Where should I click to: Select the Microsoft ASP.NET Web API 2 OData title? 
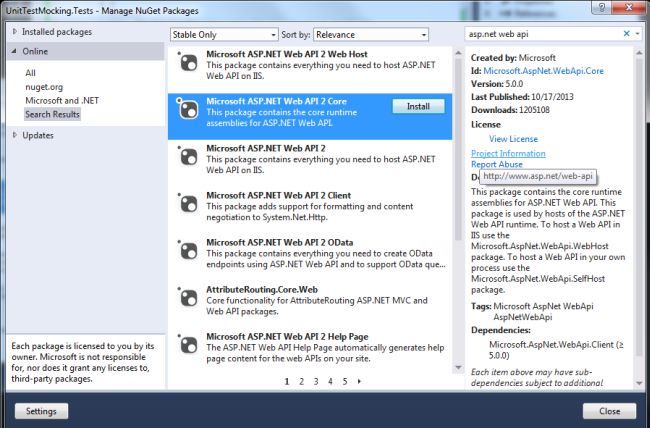280,242
